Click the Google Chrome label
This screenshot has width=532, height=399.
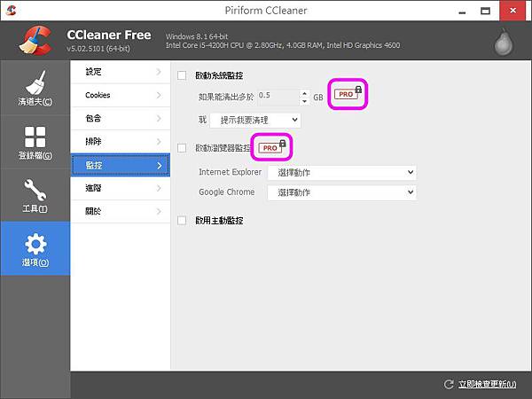[x=227, y=192]
